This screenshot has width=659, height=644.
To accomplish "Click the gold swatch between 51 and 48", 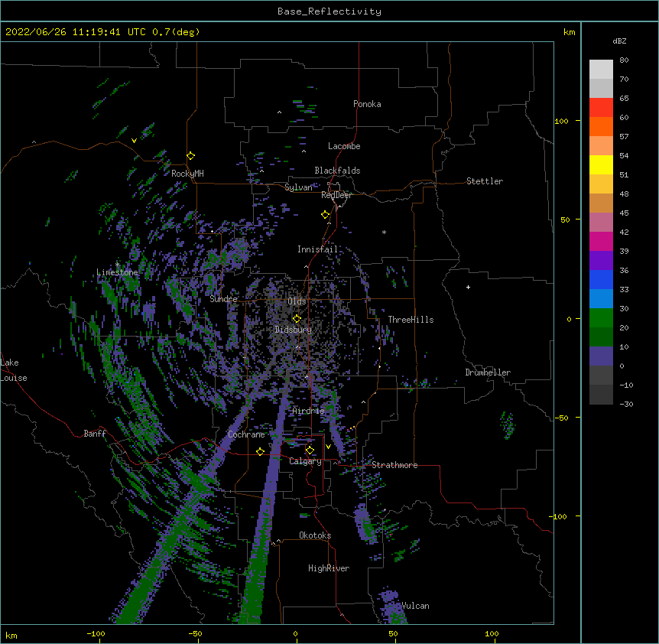I will [x=601, y=184].
